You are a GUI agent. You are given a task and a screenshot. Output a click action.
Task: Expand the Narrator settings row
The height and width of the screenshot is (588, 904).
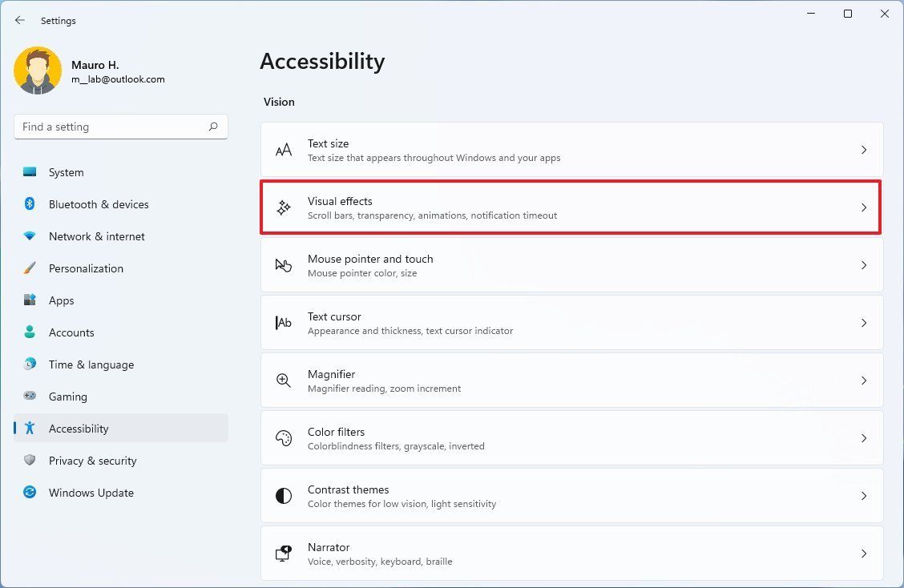tap(864, 554)
